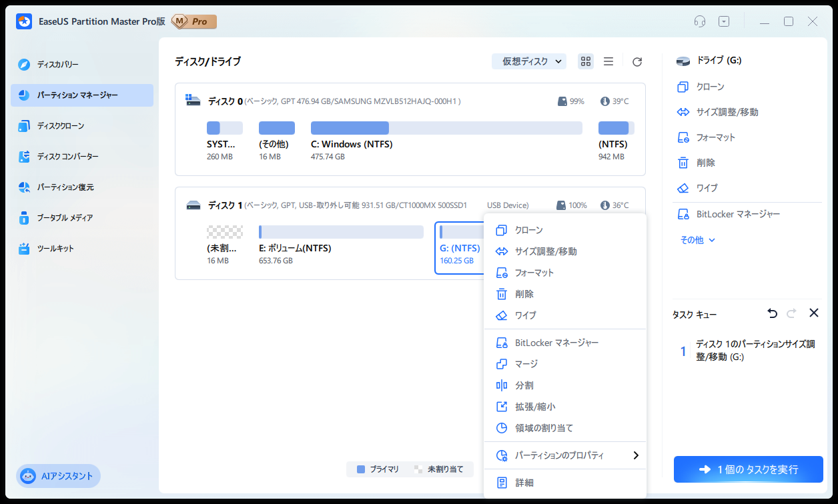
Task: Click the redo arrow in task queue
Action: (791, 313)
